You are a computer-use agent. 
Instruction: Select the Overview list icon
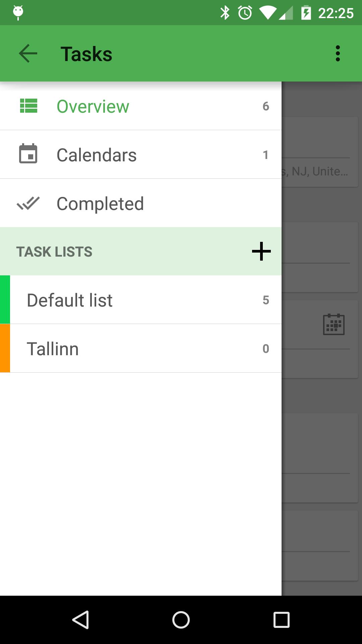[28, 106]
